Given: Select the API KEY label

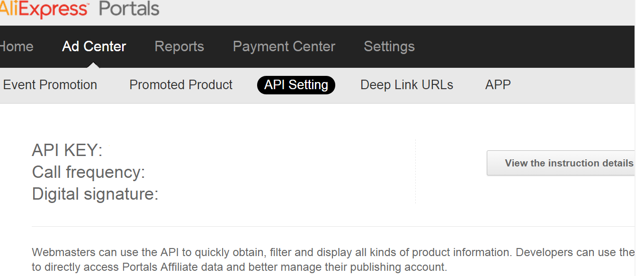Looking at the screenshot, I should [x=67, y=150].
